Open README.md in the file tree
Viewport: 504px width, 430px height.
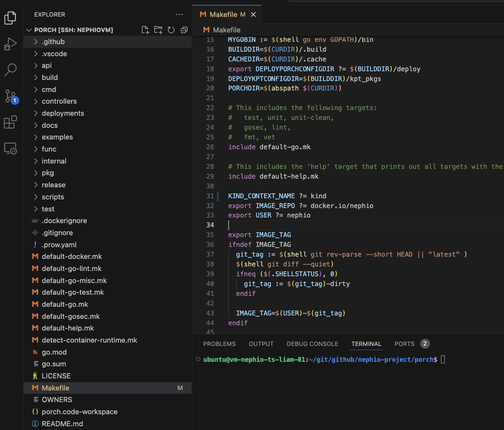(x=62, y=424)
